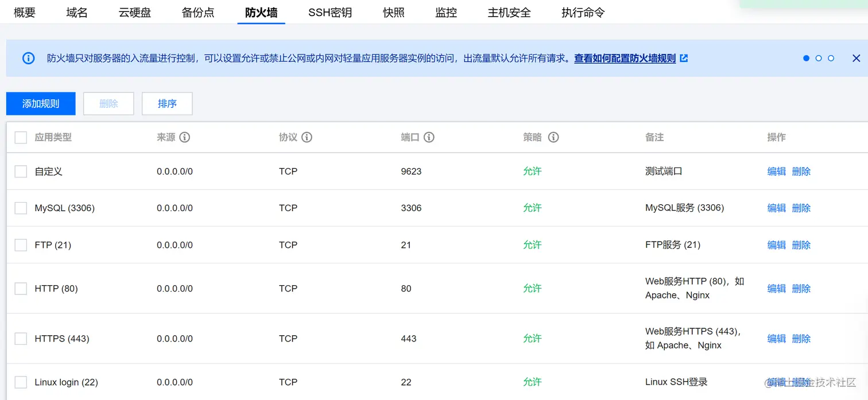The image size is (868, 400).
Task: Open the 主机安全 tab
Action: [509, 12]
